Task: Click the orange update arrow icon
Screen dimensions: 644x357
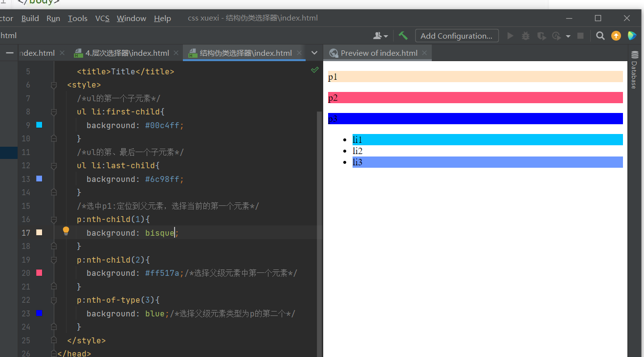Action: [616, 36]
